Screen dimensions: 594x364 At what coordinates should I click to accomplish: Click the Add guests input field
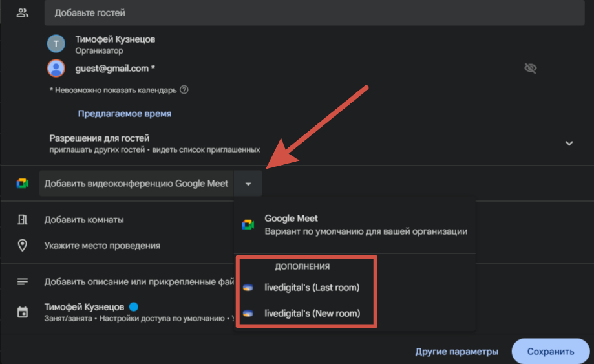tap(314, 13)
